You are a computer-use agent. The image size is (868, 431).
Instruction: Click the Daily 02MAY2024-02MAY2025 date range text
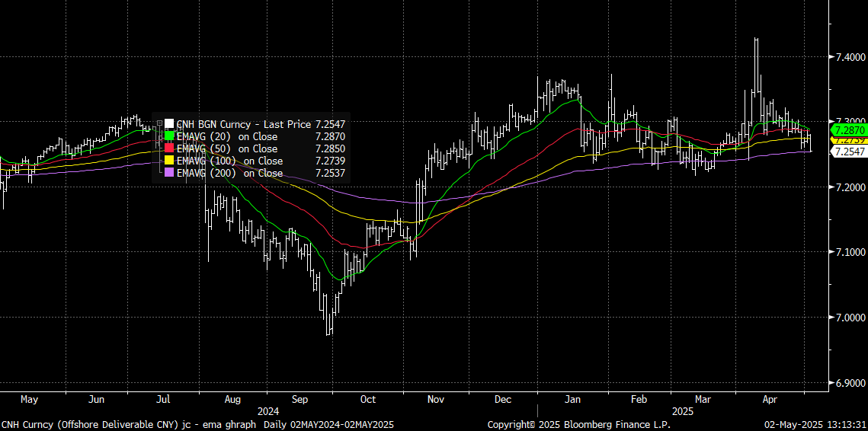[329, 424]
